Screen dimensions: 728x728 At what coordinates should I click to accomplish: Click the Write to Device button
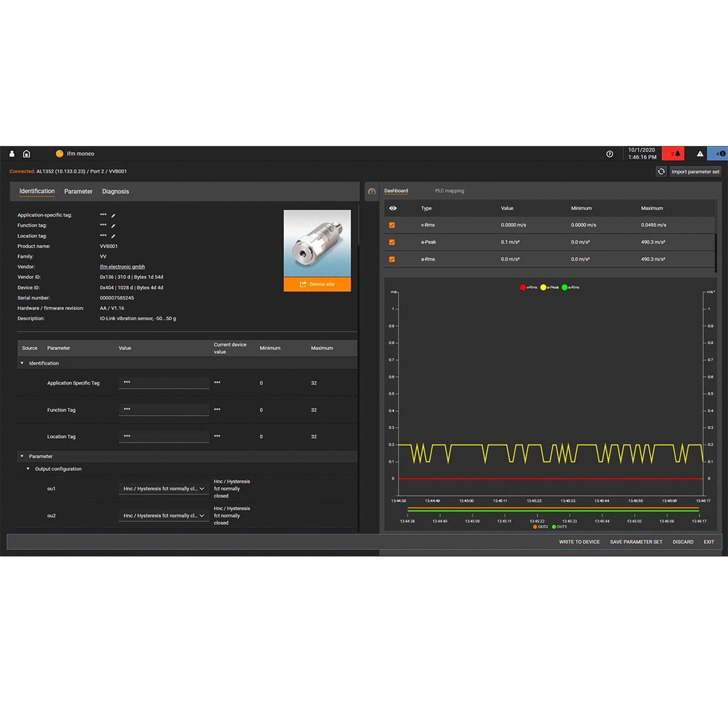579,542
